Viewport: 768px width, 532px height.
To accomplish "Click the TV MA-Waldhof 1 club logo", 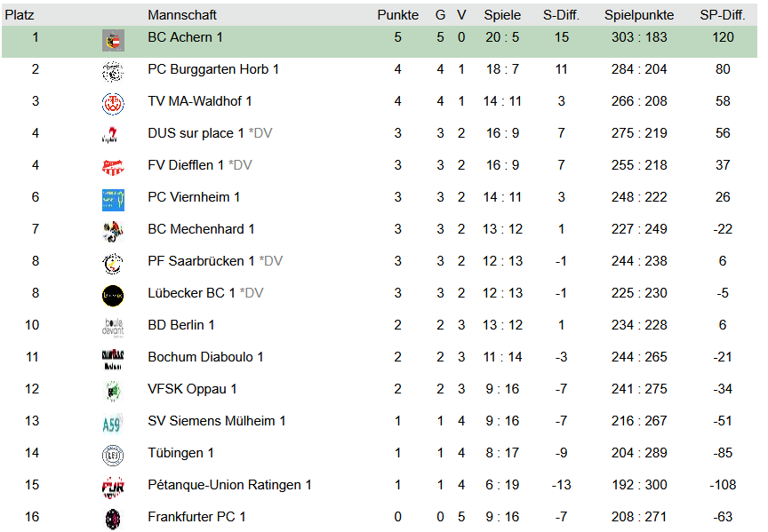I will pos(113,103).
